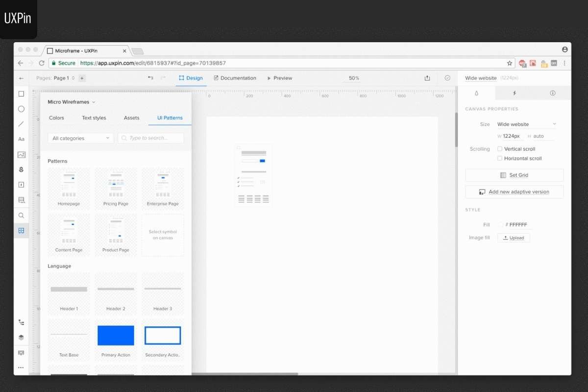Image resolution: width=588 pixels, height=392 pixels.
Task: Click in the Type to search field
Action: point(150,138)
